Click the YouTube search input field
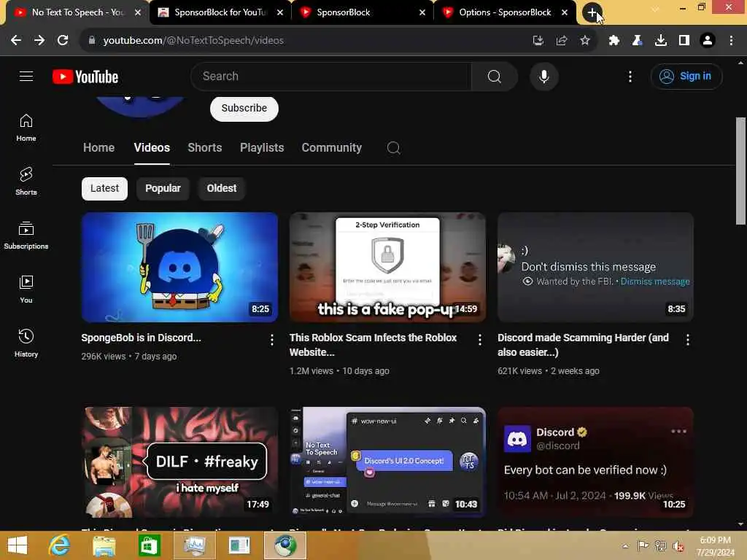The height and width of the screenshot is (560, 747). 331,76
